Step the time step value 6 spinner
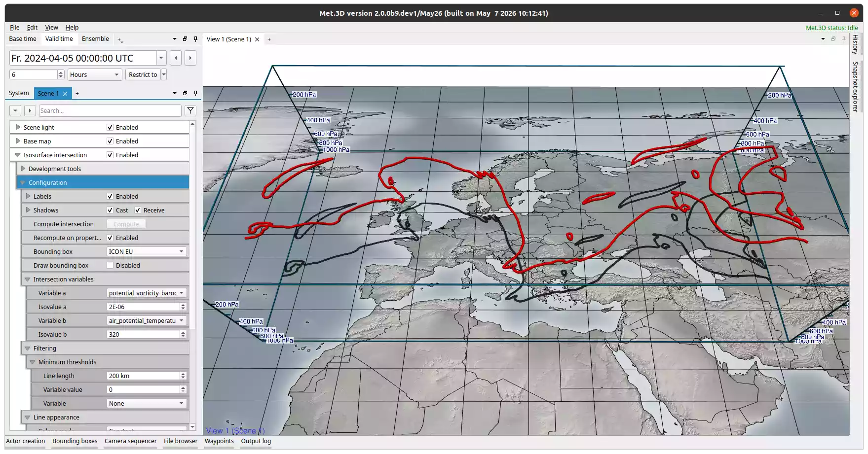The image size is (868, 454). pyautogui.click(x=61, y=74)
